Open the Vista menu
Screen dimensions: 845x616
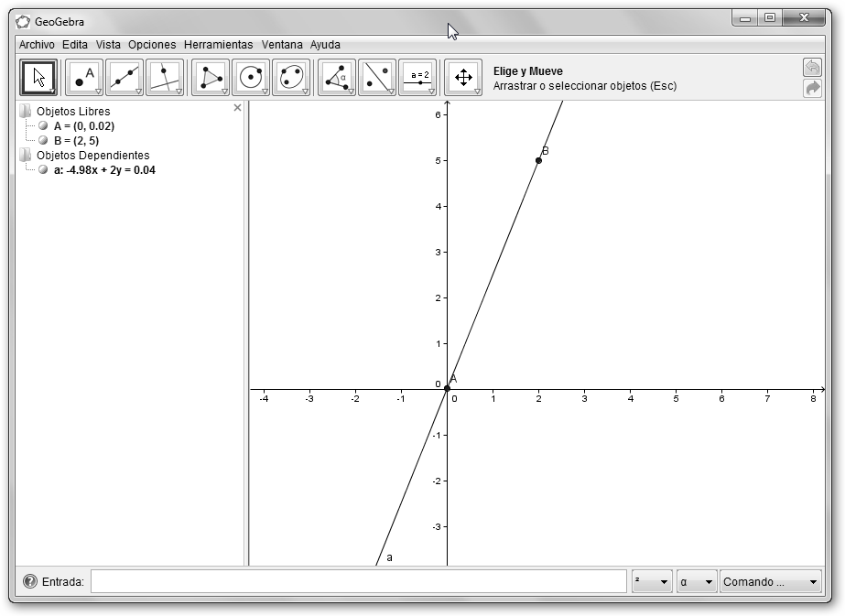tap(108, 44)
